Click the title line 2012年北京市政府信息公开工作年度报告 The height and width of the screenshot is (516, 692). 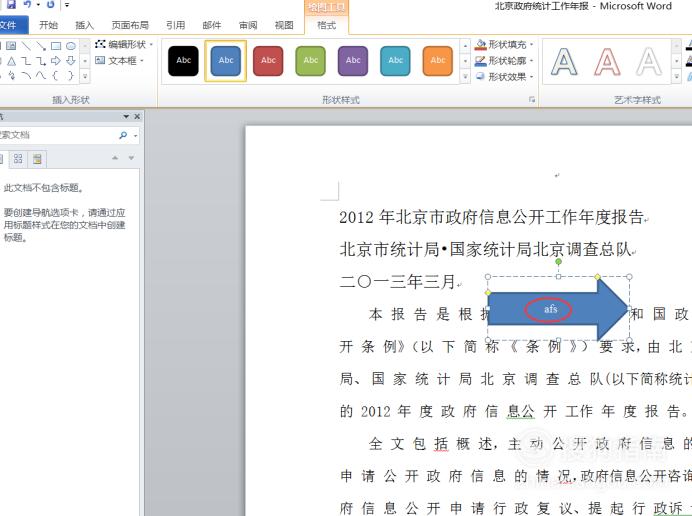tap(491, 217)
